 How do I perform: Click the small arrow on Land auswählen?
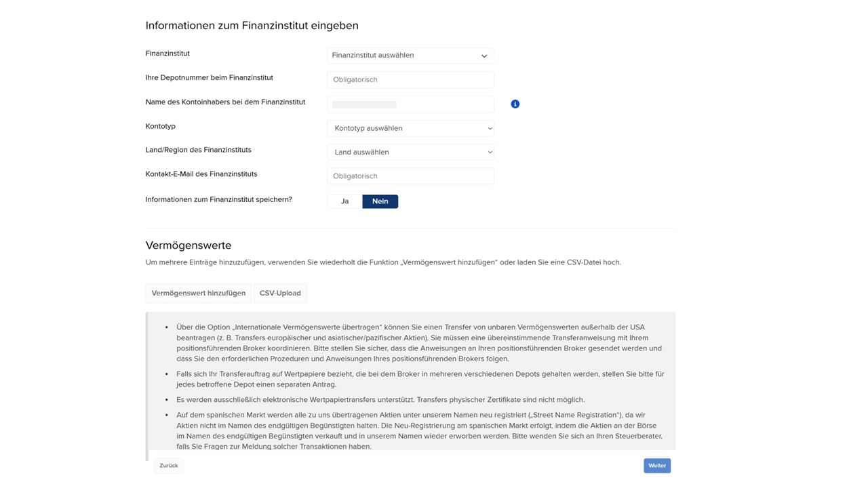490,152
